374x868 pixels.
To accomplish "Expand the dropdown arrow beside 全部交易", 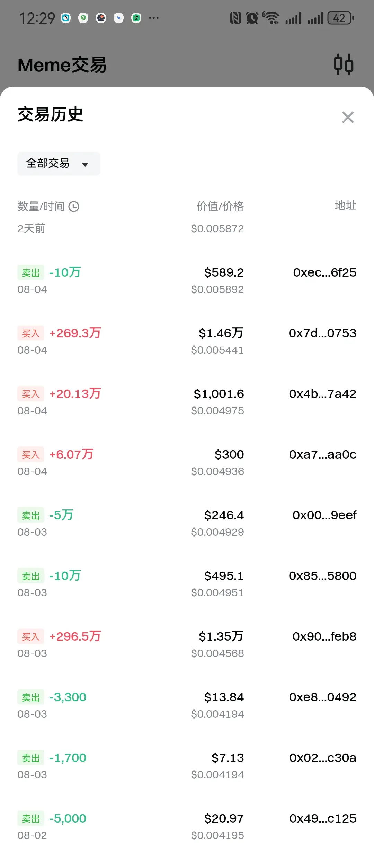I will pyautogui.click(x=85, y=164).
